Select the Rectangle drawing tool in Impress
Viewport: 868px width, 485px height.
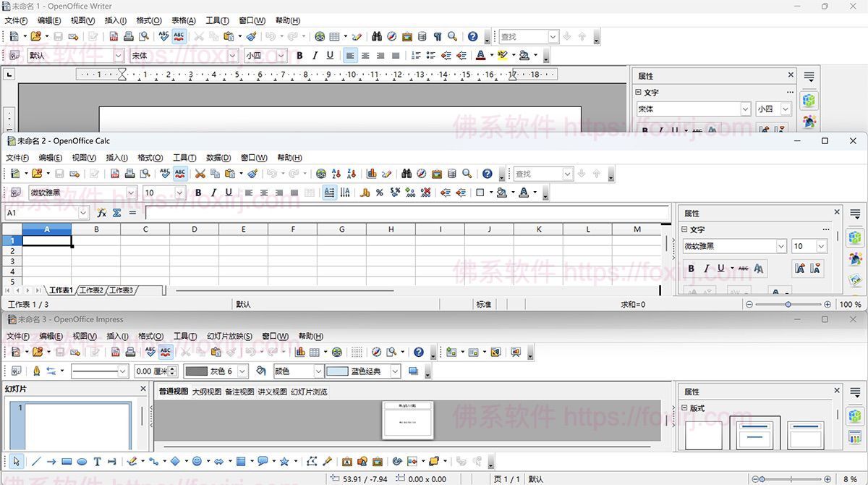[66, 461]
